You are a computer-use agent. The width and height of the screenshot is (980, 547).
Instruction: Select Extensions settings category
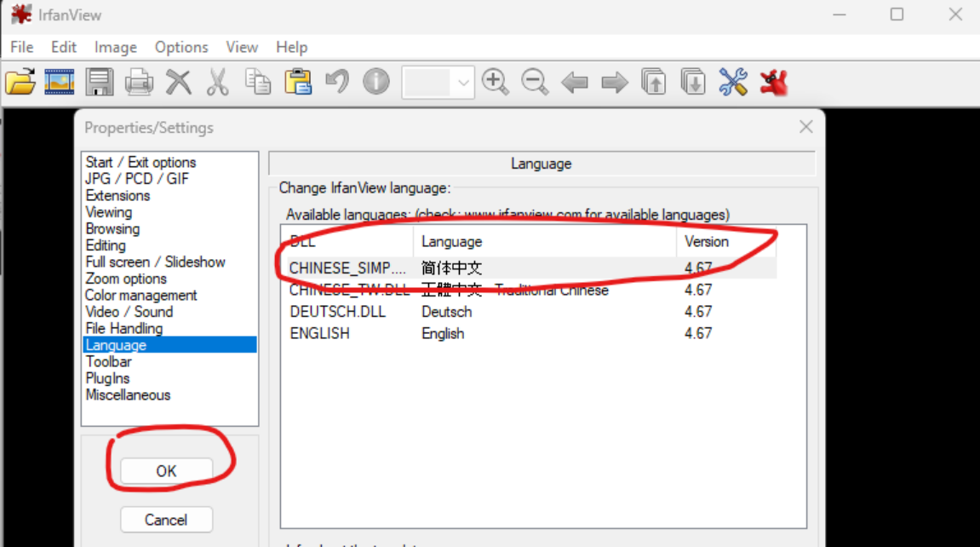point(117,196)
